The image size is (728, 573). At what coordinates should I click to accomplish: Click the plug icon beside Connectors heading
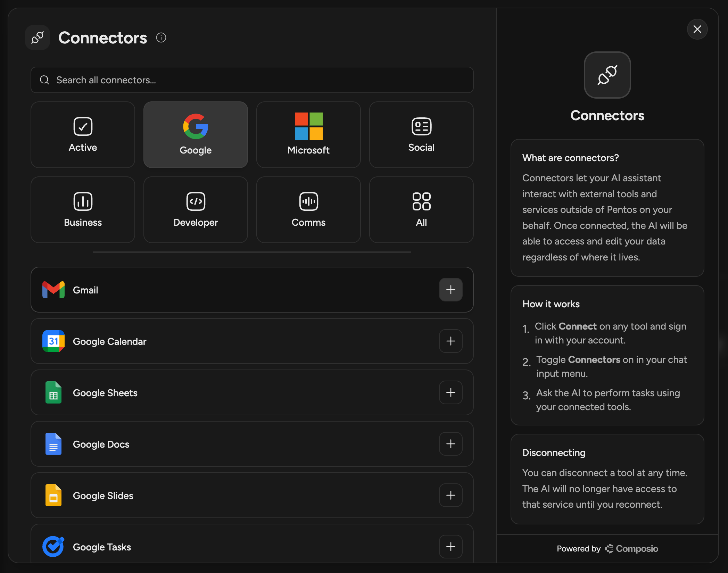(x=38, y=38)
